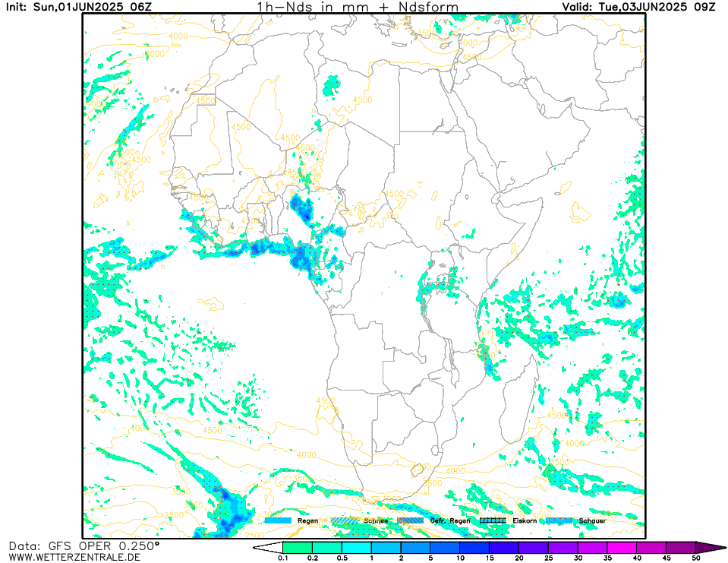
Task: Click the dark purple over-50 colorbar arrow
Action: 711,548
